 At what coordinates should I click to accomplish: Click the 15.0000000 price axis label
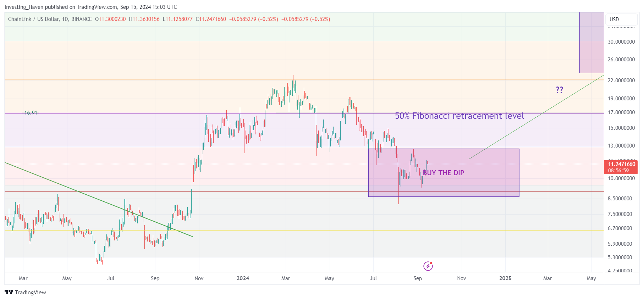621,128
